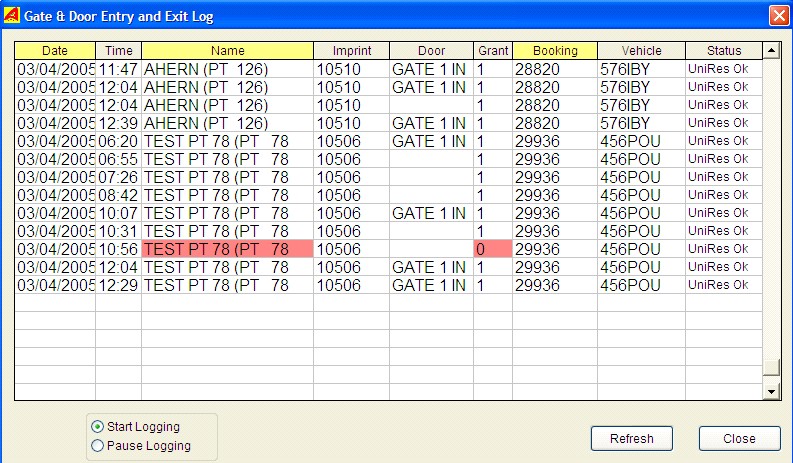Click the scroll up arrow of the log table

click(771, 50)
